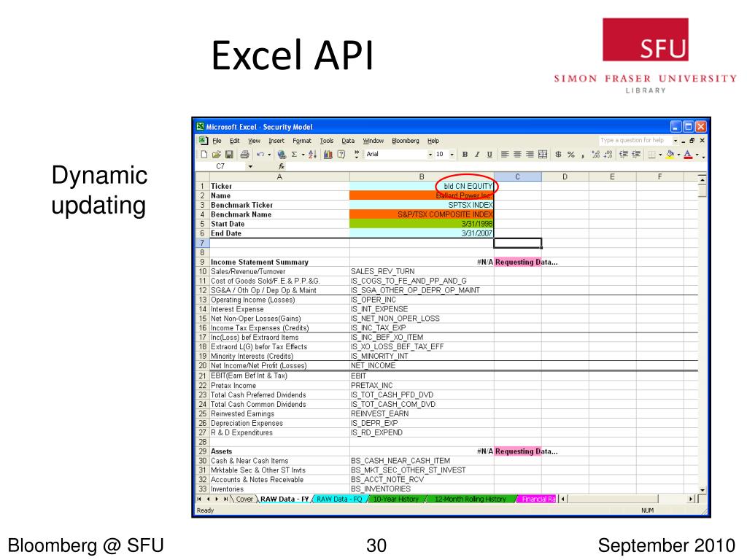Click Decrease Indent icon
This screenshot has height=560, width=747.
click(x=623, y=155)
